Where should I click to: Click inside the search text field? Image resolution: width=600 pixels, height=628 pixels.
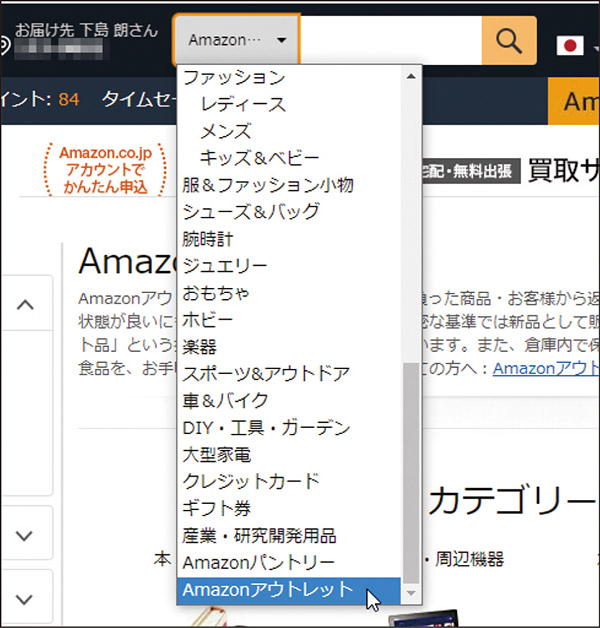tap(390, 41)
